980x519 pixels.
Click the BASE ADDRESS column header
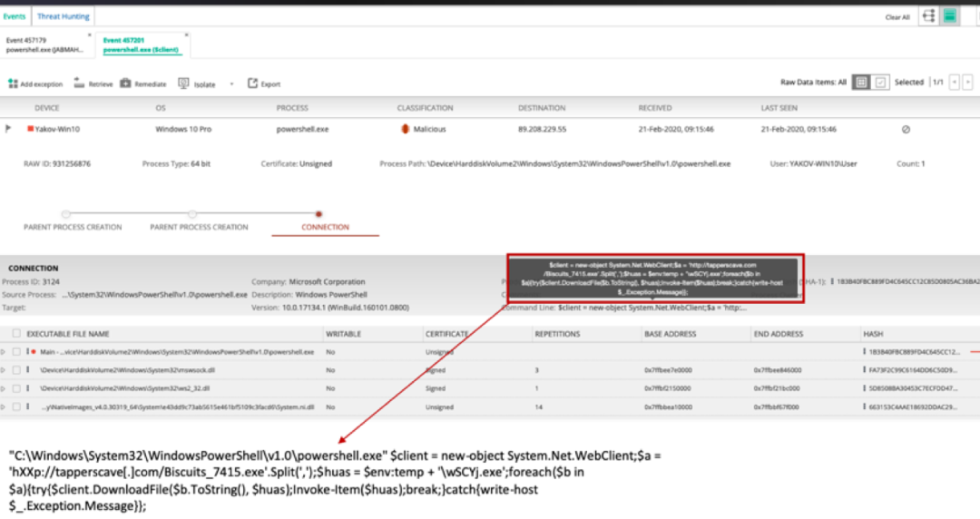pos(670,334)
